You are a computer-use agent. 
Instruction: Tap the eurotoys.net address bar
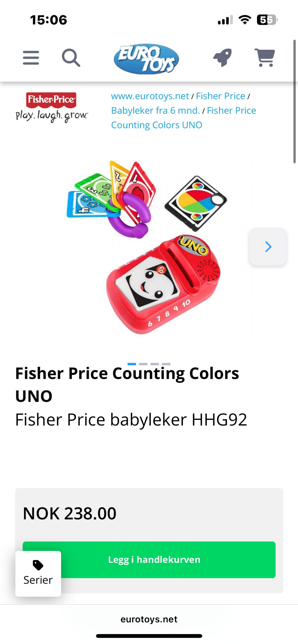(x=149, y=619)
